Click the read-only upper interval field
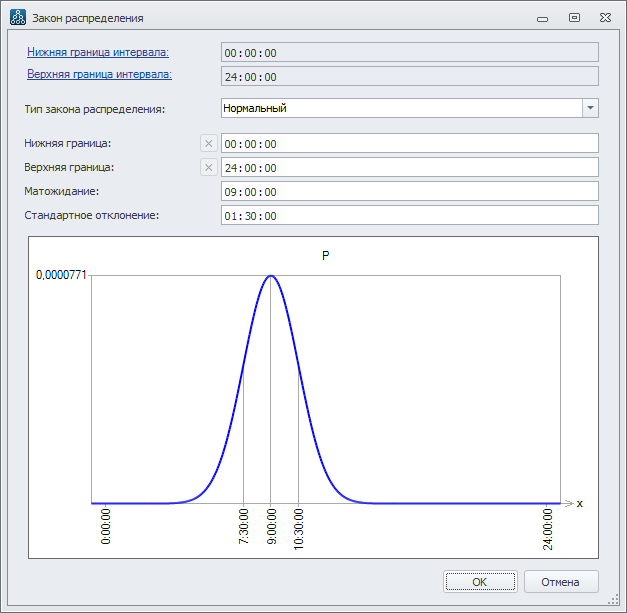This screenshot has height=613, width=627. coord(409,77)
